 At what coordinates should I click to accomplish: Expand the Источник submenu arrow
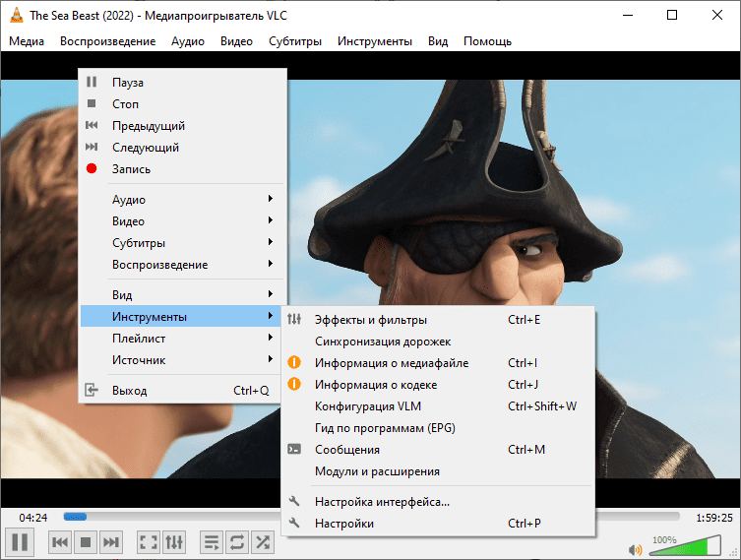tap(271, 359)
